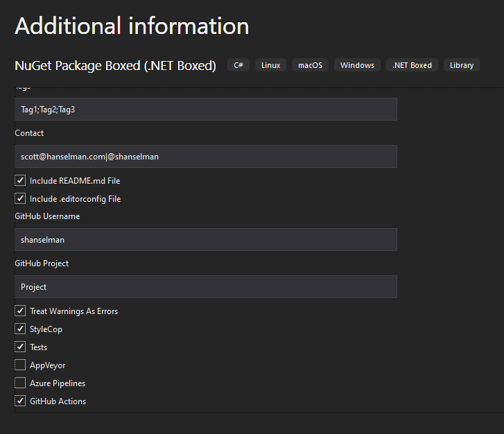Click the GitHub Project label
504x434 pixels.
click(42, 263)
